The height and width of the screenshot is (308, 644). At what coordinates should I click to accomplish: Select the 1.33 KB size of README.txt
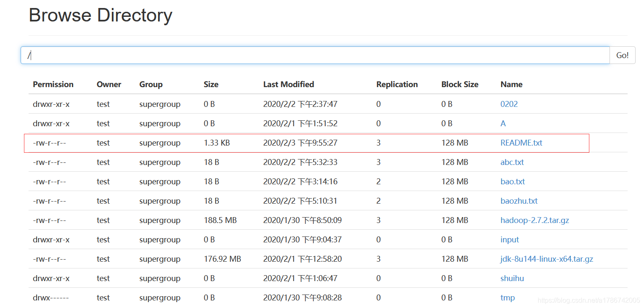pyautogui.click(x=217, y=143)
